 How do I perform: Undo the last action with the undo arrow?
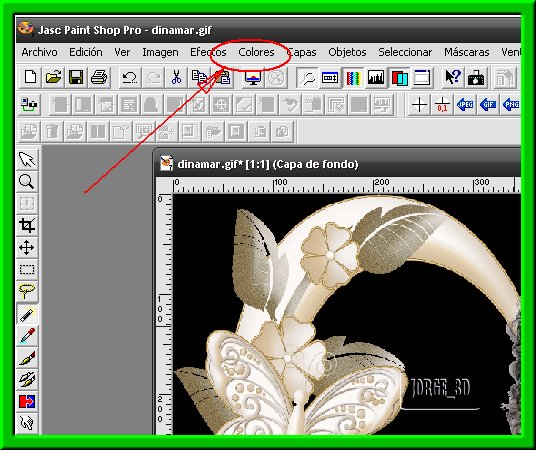(130, 77)
